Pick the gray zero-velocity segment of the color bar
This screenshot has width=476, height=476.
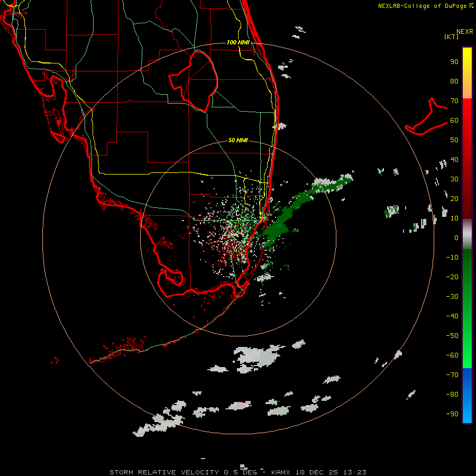point(467,234)
